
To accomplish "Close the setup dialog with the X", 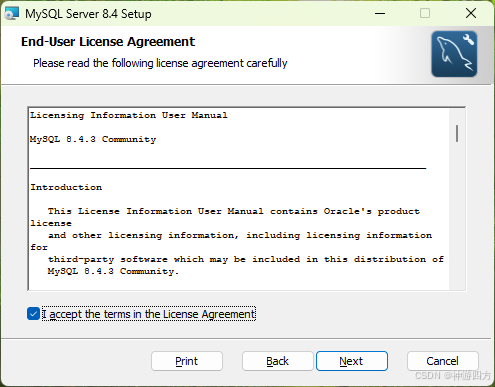I will tap(471, 14).
